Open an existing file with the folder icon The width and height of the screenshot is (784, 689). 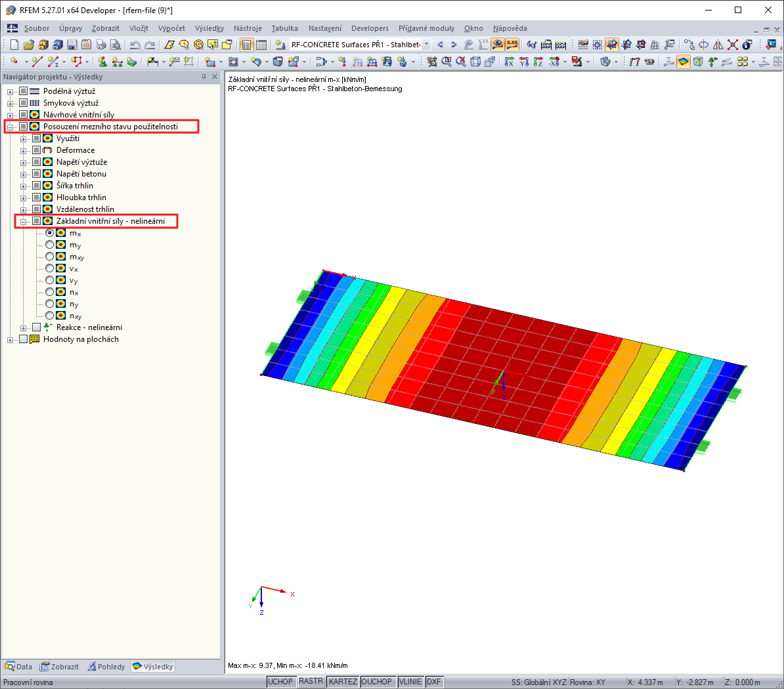(x=28, y=45)
